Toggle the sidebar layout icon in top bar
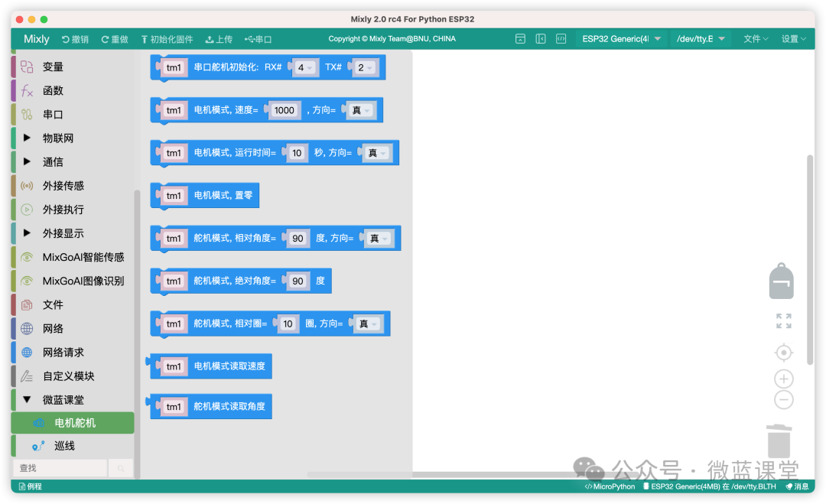 point(541,39)
